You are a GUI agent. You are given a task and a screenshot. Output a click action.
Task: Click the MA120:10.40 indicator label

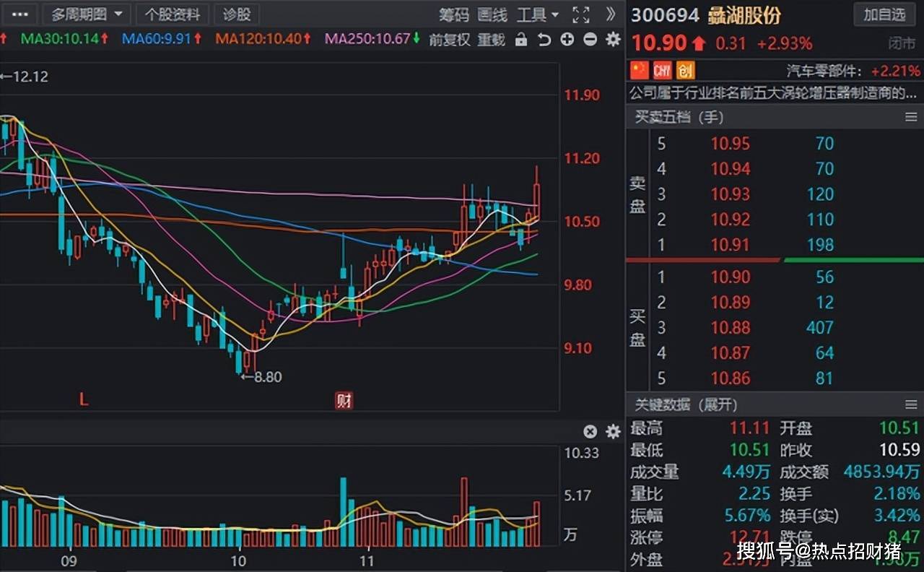pyautogui.click(x=263, y=38)
